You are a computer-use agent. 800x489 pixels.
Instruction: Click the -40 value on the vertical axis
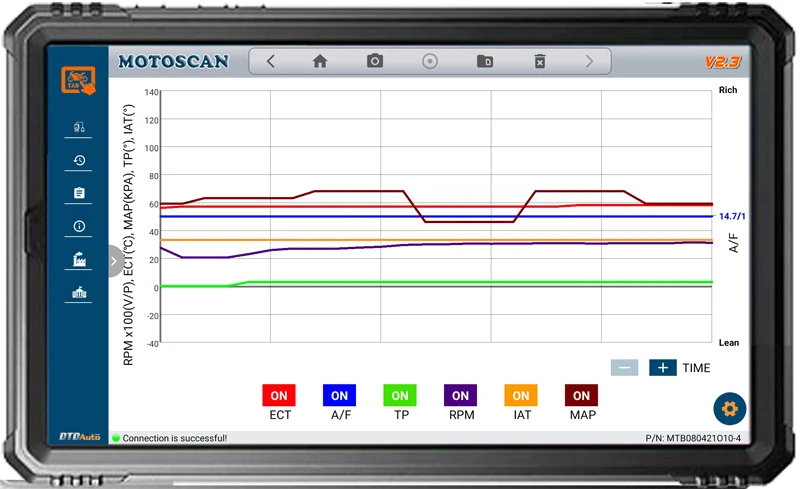coord(153,344)
